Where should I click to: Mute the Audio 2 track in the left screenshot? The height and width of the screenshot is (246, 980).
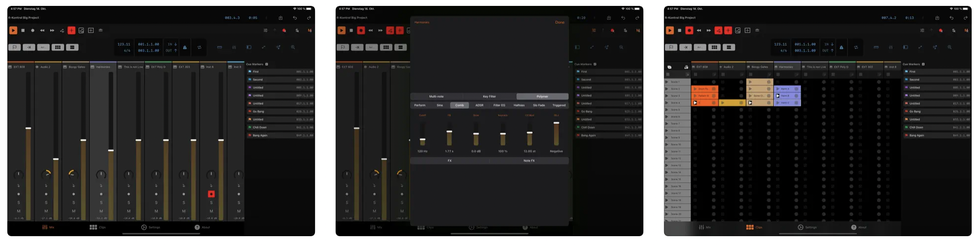[x=46, y=211]
